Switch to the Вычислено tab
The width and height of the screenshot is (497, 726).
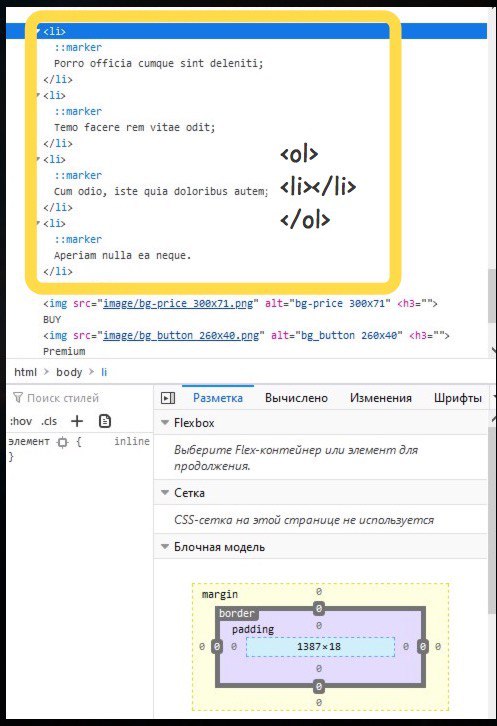[296, 398]
